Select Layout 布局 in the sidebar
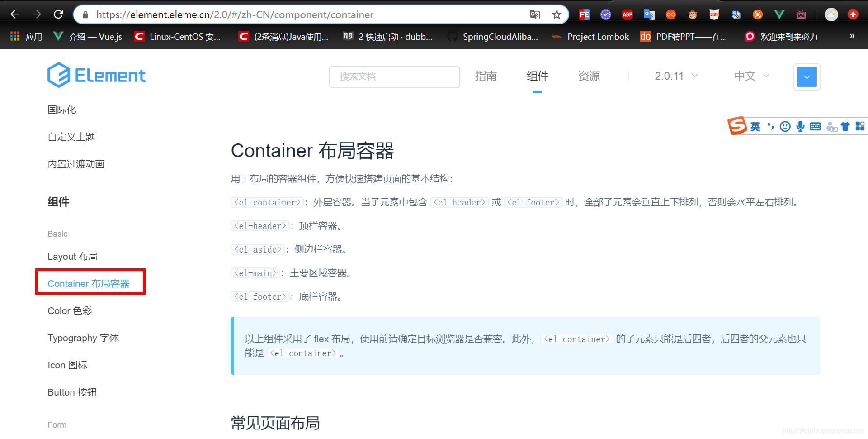 pyautogui.click(x=72, y=256)
